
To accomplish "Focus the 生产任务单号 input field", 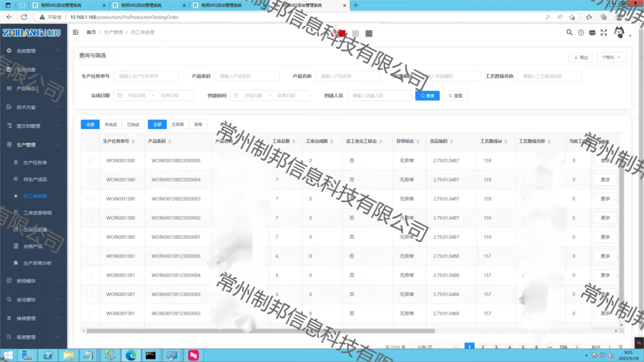I will tap(146, 76).
